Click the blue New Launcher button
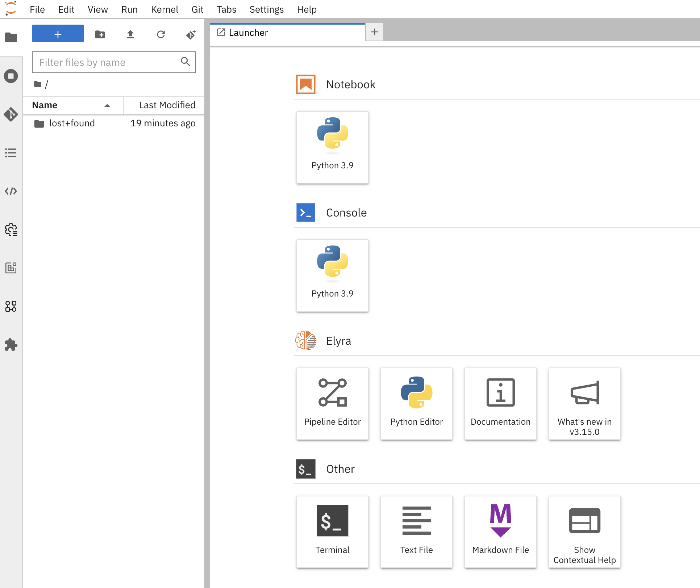Image resolution: width=700 pixels, height=588 pixels. coord(58,34)
